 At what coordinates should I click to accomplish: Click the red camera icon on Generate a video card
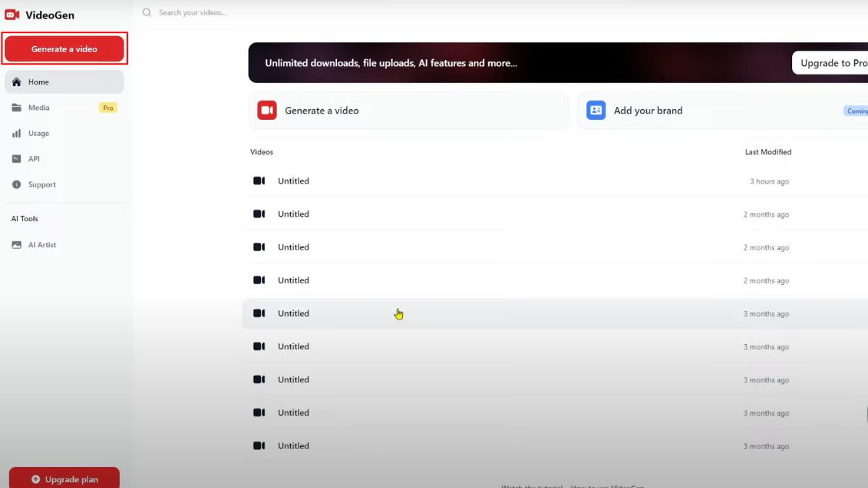pyautogui.click(x=266, y=110)
